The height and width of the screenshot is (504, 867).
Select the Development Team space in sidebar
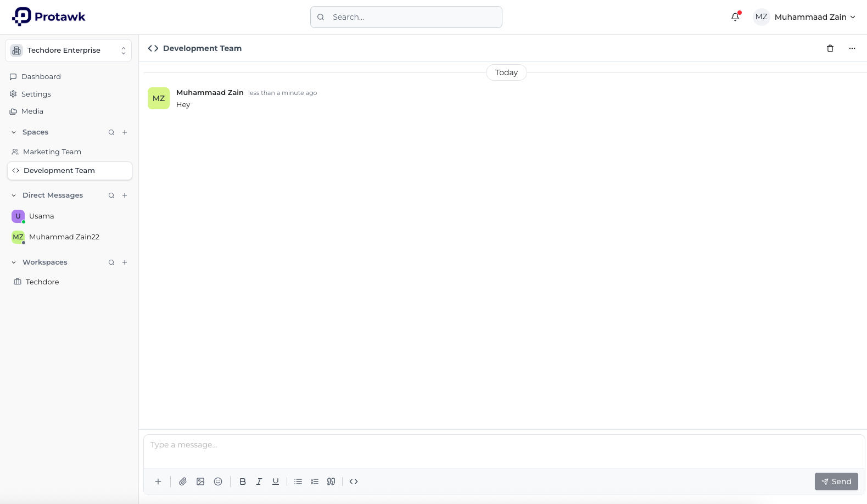70,171
